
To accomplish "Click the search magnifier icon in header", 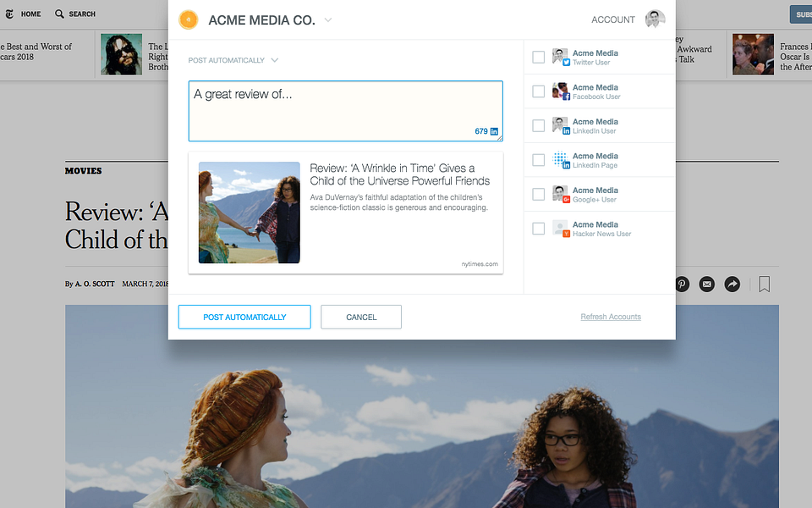I will coord(59,14).
